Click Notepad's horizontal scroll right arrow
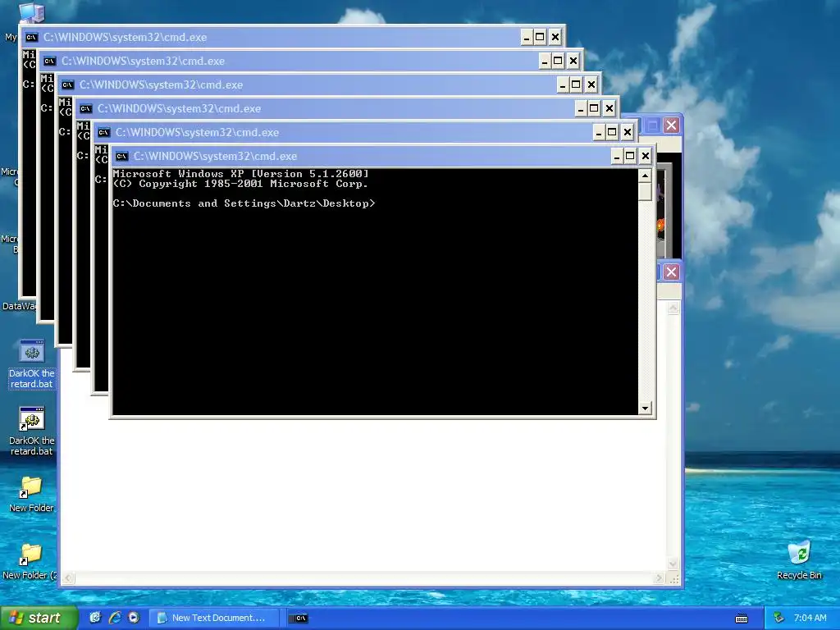840x630 pixels. point(659,578)
